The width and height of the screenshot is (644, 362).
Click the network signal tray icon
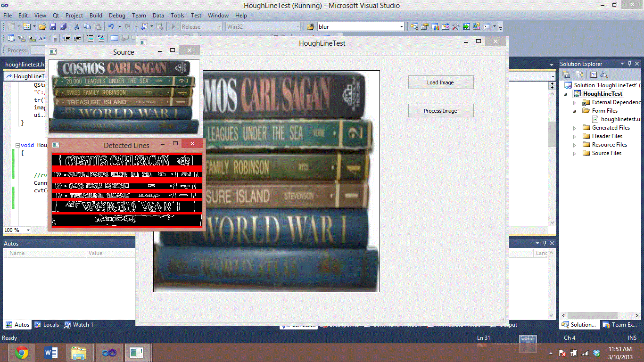pyautogui.click(x=585, y=353)
